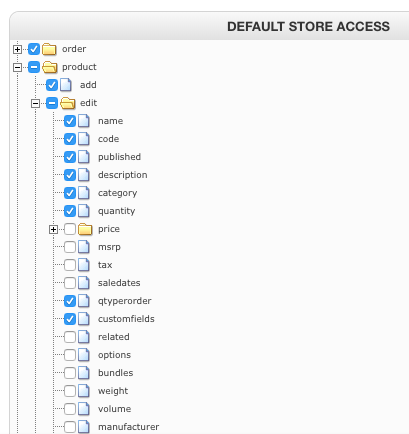Expand the price subtree
409x434 pixels.
click(x=53, y=229)
